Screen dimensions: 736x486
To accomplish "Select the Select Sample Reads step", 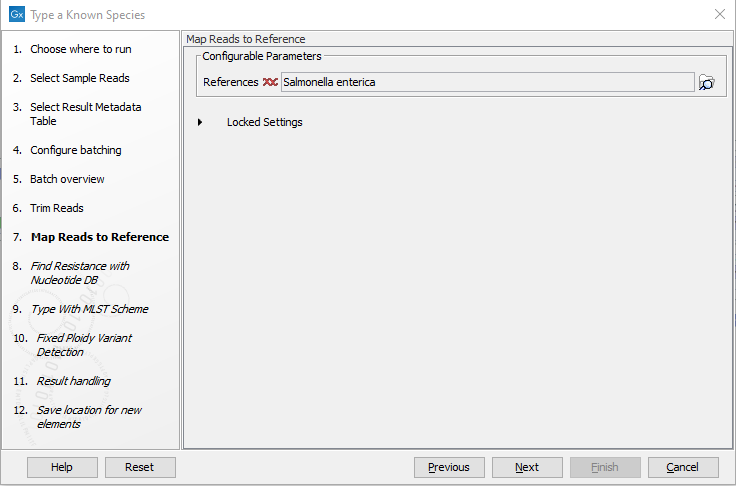I will tap(79, 78).
